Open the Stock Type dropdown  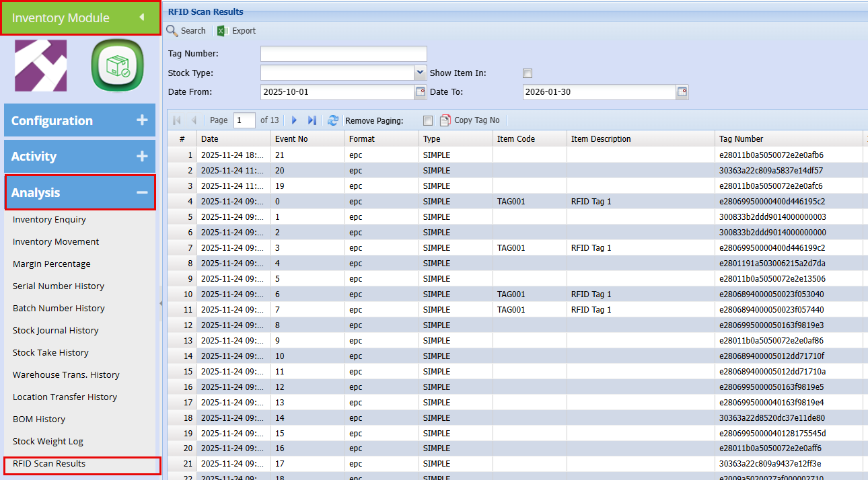(421, 73)
